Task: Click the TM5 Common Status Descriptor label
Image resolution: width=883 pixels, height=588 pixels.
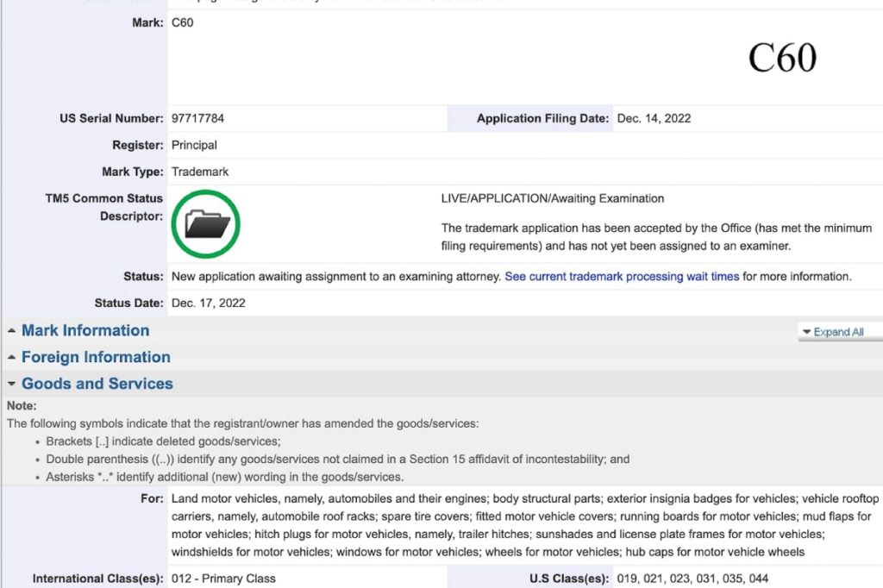Action: coord(104,207)
